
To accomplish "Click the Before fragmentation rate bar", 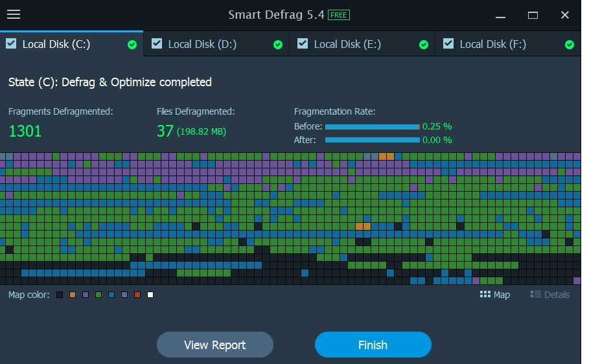I will (373, 127).
